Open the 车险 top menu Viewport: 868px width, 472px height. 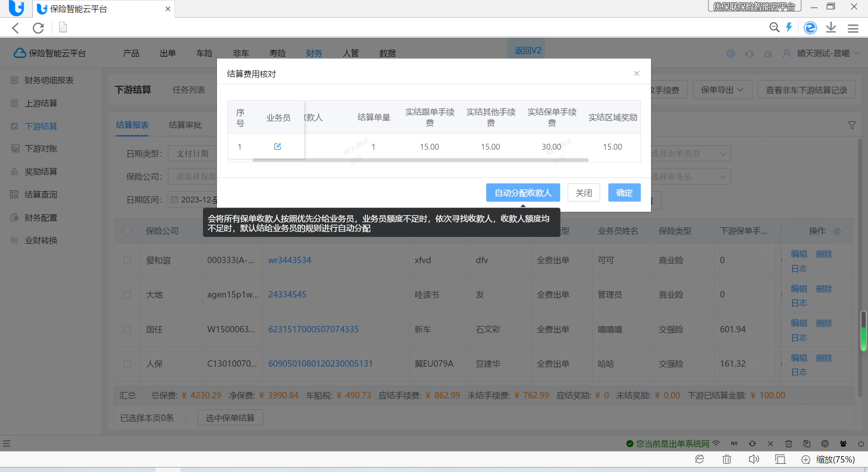click(204, 53)
